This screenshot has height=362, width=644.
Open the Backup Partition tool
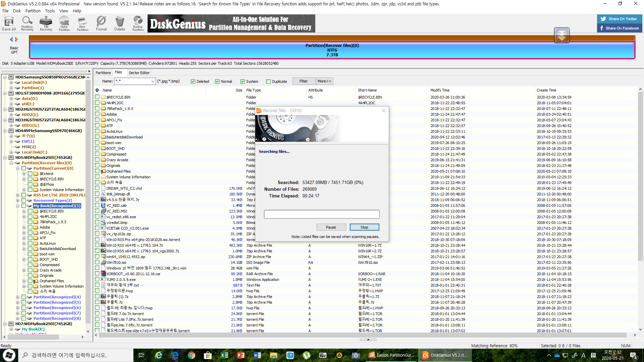138,23
